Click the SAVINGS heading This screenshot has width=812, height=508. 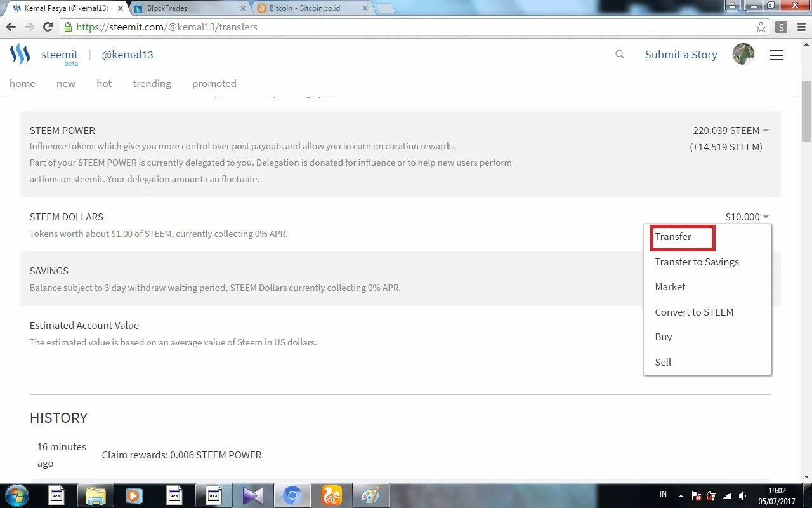tap(49, 271)
